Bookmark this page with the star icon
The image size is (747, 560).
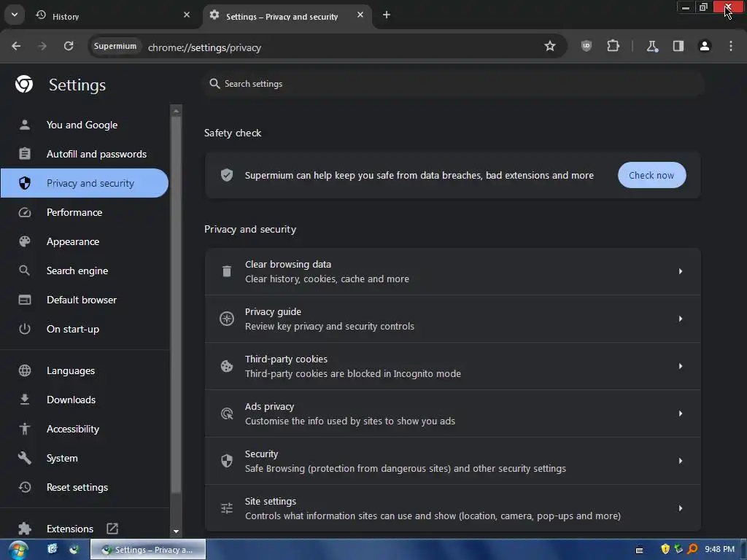point(550,46)
